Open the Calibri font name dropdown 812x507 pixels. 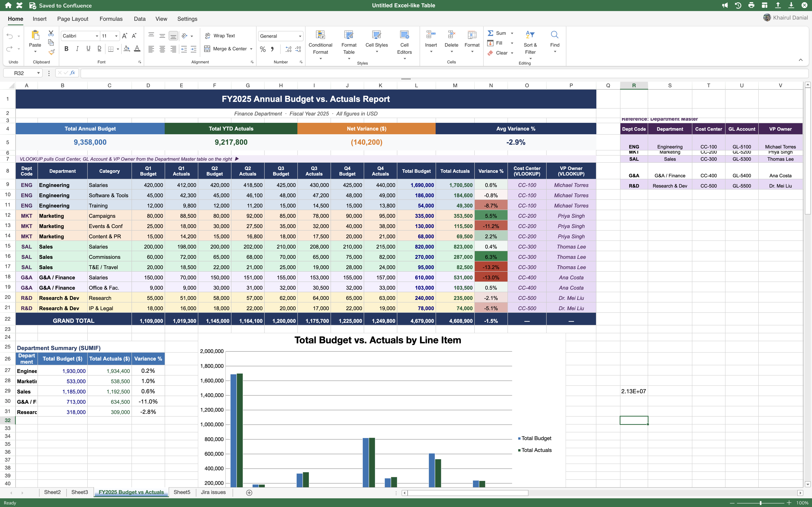80,36
